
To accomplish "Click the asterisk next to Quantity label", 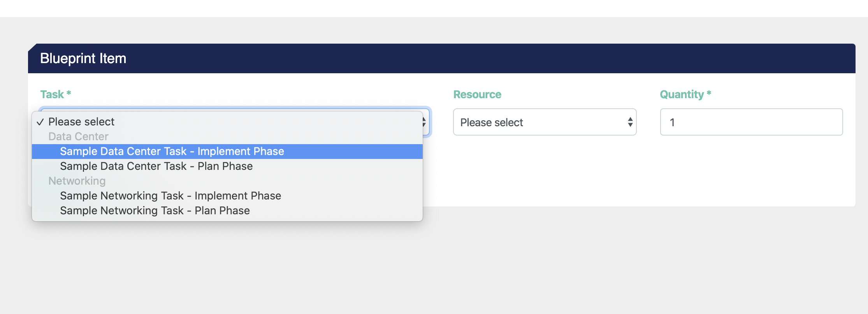I will (709, 93).
